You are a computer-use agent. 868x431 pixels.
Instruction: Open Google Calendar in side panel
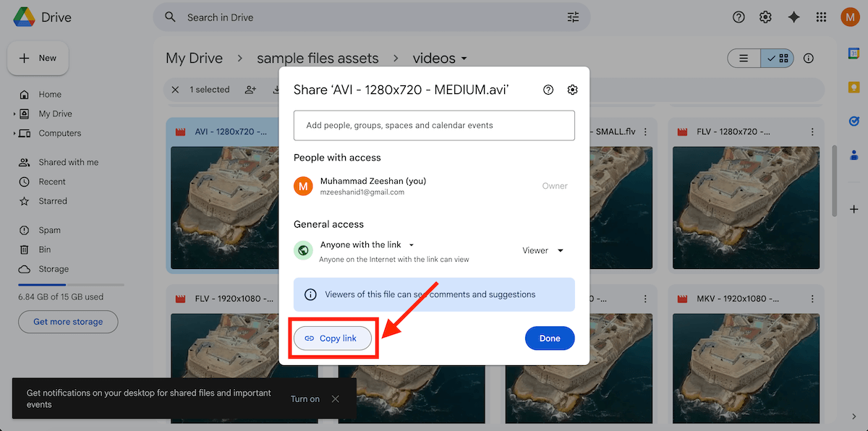pyautogui.click(x=854, y=54)
